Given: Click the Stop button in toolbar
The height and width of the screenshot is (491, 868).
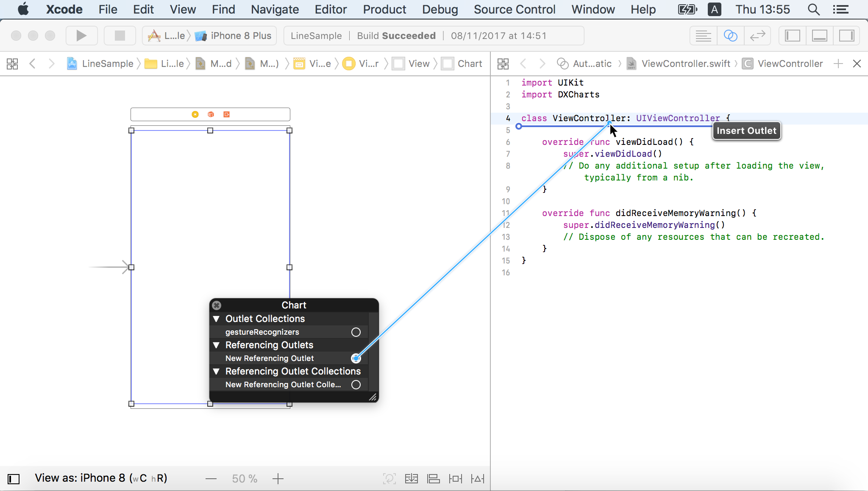Looking at the screenshot, I should (x=120, y=36).
